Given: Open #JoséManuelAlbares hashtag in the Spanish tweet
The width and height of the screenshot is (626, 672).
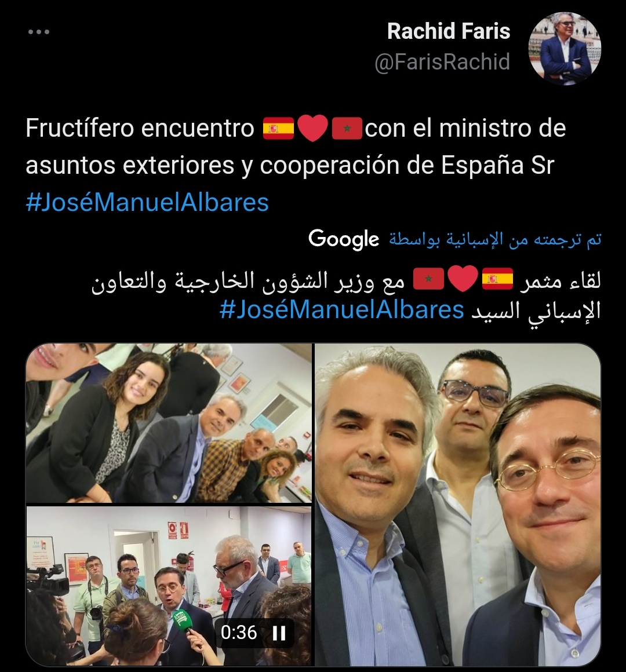Looking at the screenshot, I should click(x=147, y=203).
